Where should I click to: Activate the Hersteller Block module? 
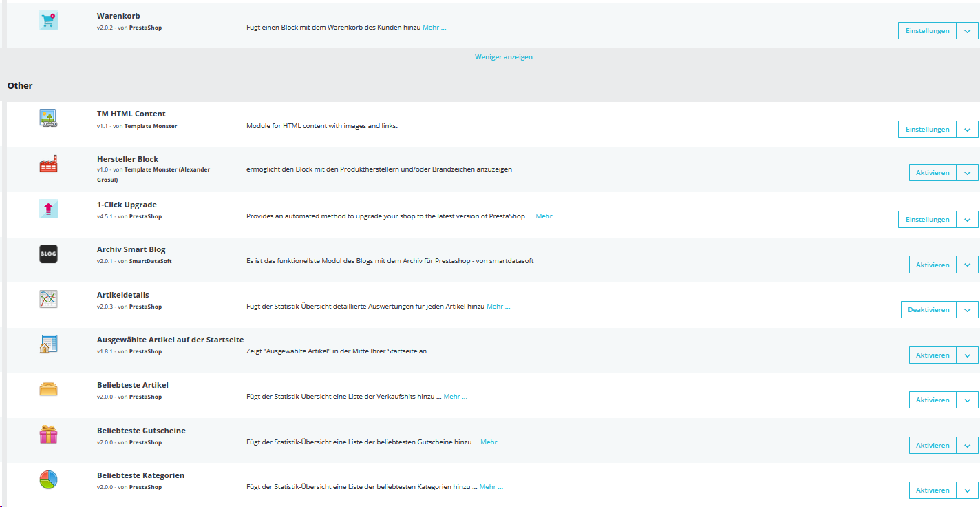pos(933,172)
